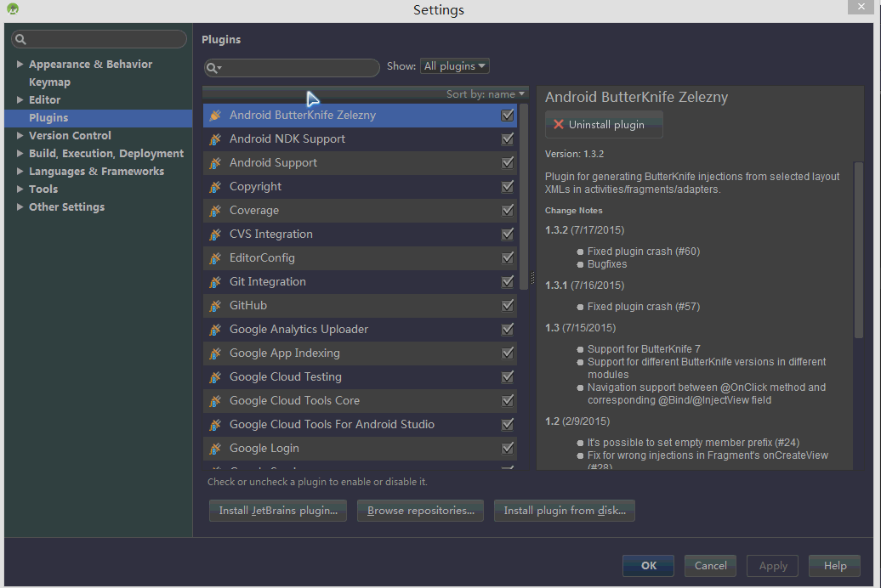The image size is (881, 588).
Task: Select the GitHub plugin row
Action: pyautogui.click(x=361, y=306)
